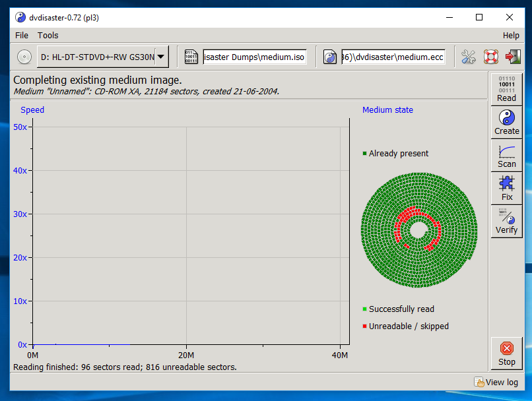
Task: Stop the current reading action
Action: click(506, 354)
